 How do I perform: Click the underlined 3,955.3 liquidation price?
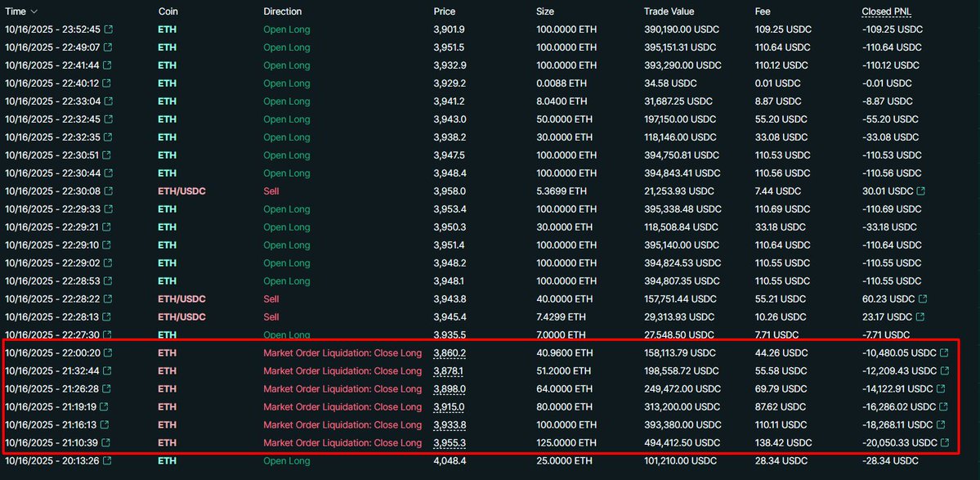point(450,443)
